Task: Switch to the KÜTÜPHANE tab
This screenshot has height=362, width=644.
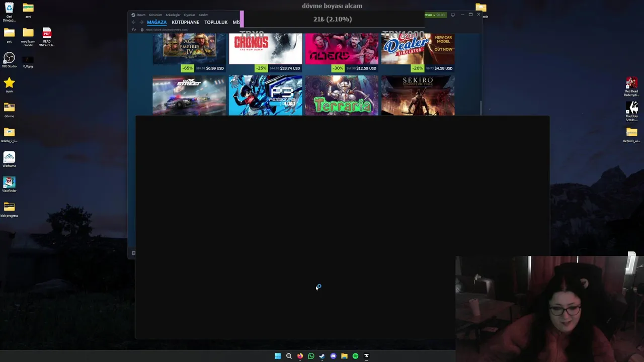Action: coord(185,22)
